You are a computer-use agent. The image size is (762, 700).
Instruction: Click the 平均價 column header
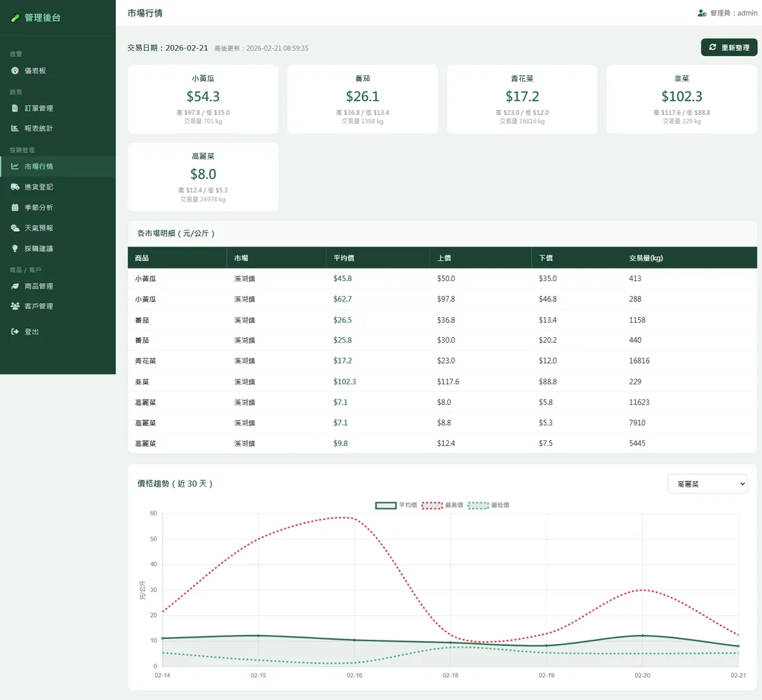[378, 258]
